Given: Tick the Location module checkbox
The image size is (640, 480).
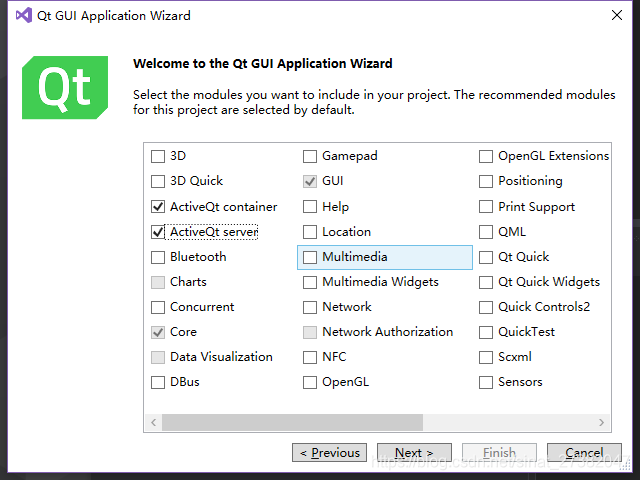Looking at the screenshot, I should pyautogui.click(x=310, y=232).
